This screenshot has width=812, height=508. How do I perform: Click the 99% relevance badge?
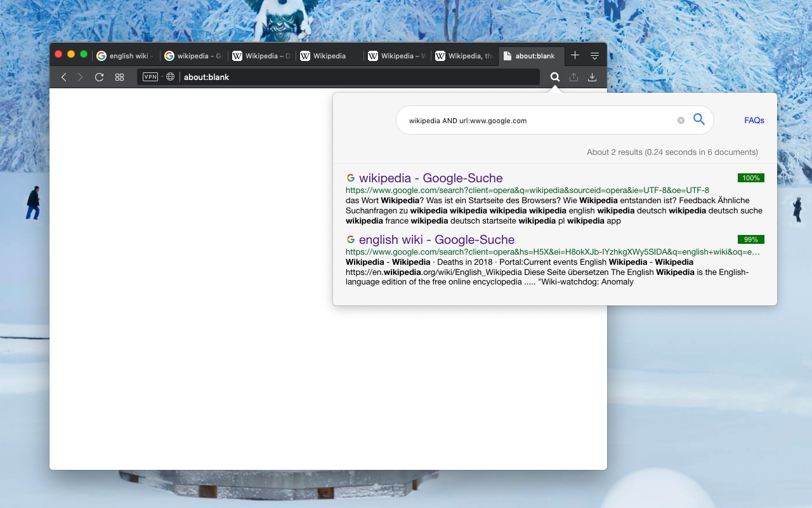(751, 239)
